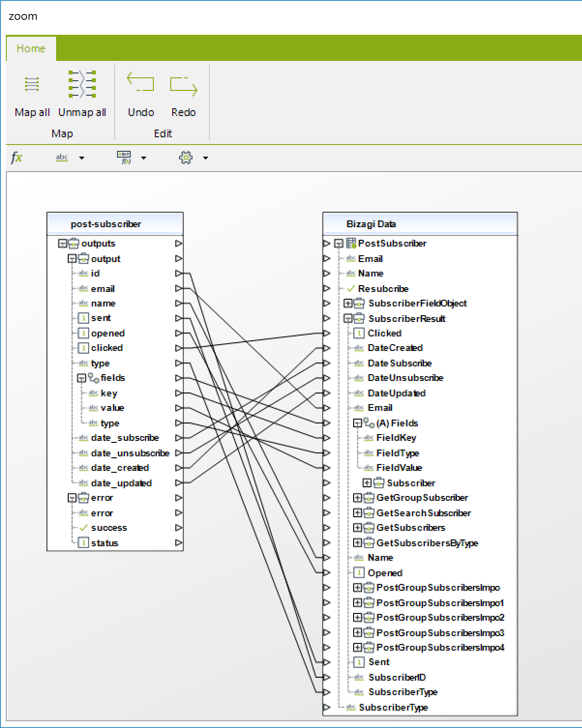Select the date_created field

pyautogui.click(x=120, y=468)
